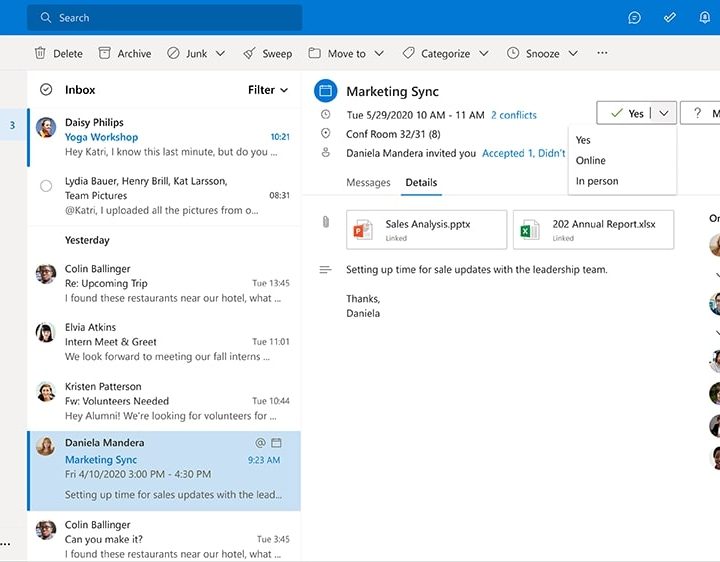Open the 202 Annual Report.xlsx attachment
The image size is (720, 562).
(593, 230)
